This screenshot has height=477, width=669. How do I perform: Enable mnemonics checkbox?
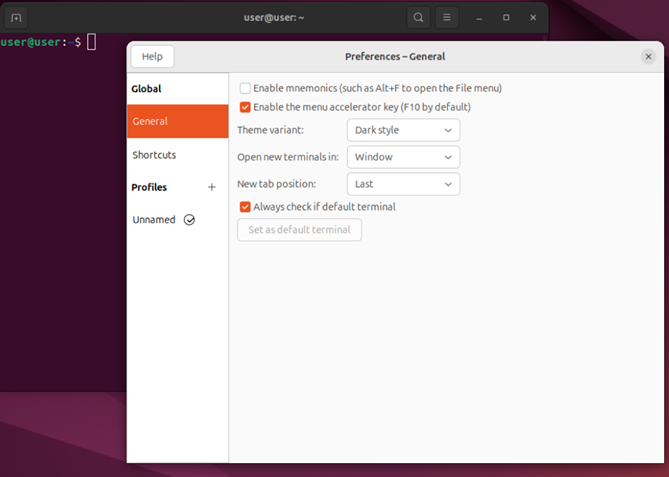click(x=245, y=88)
